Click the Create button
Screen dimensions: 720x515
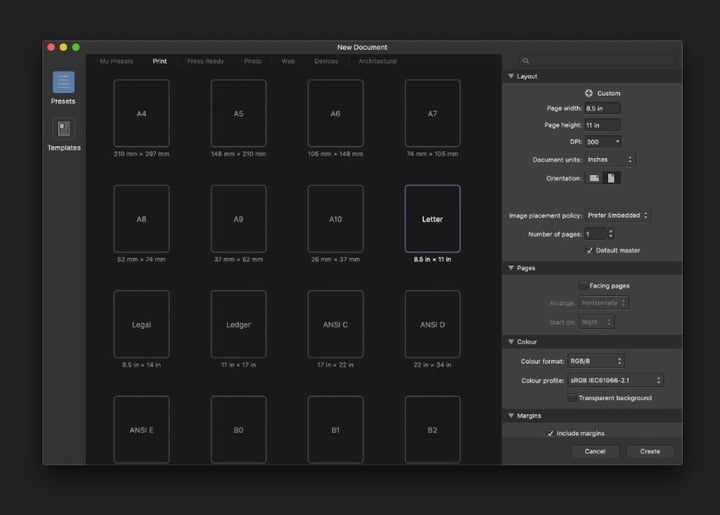[x=650, y=451]
